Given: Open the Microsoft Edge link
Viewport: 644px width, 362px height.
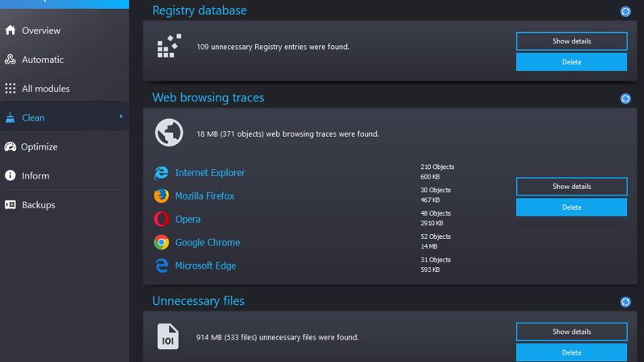Looking at the screenshot, I should click(x=205, y=265).
